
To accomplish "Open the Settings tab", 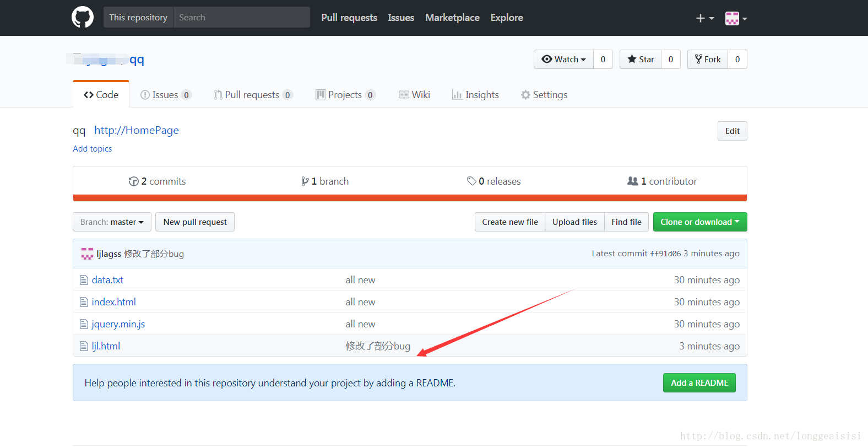I will 544,95.
